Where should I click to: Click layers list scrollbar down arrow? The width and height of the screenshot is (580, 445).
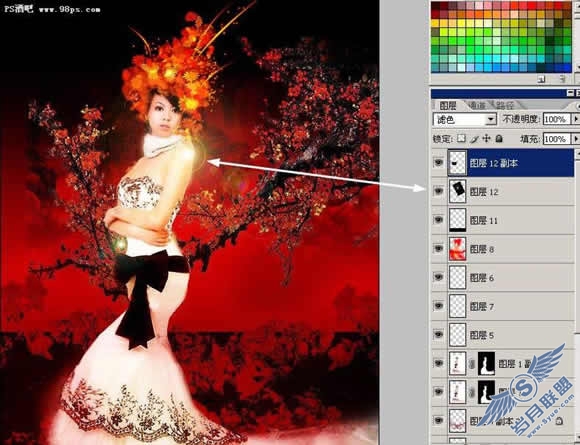pos(577,438)
